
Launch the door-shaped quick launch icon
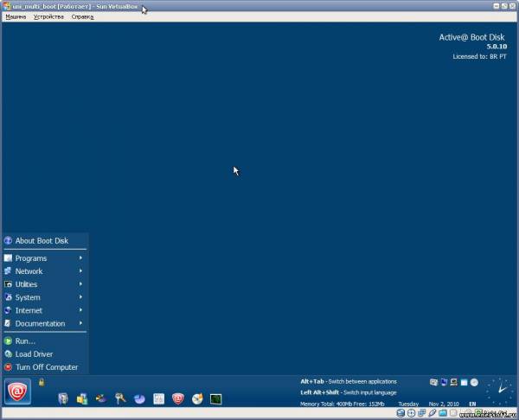tap(63, 399)
